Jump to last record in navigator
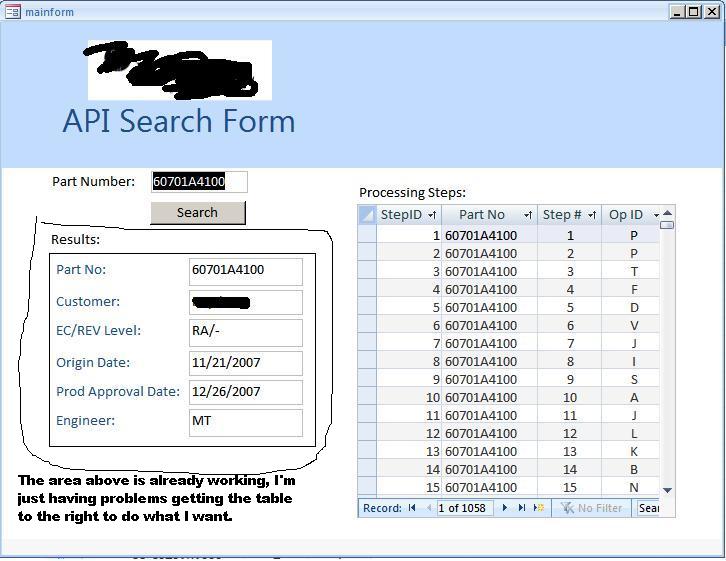This screenshot has height=561, width=726. (522, 508)
